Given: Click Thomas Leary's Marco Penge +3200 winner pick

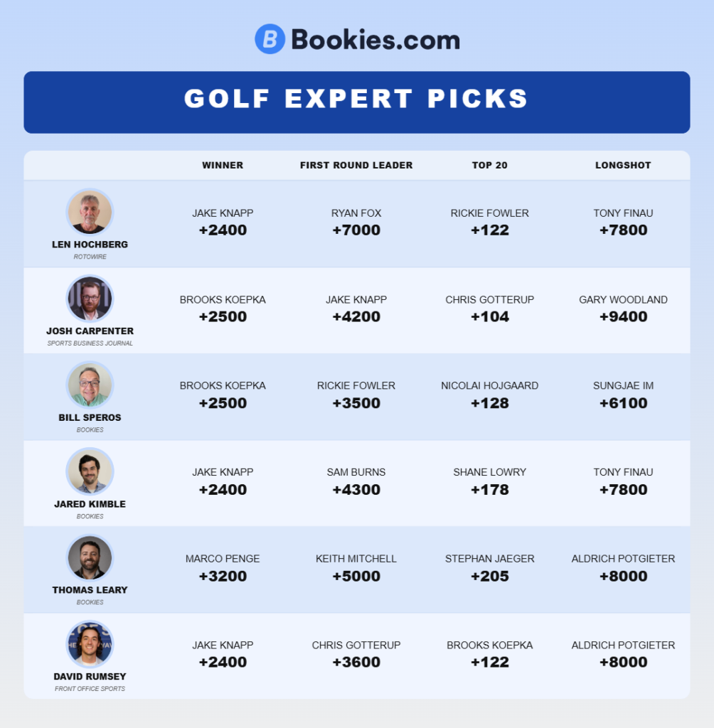Looking at the screenshot, I should pyautogui.click(x=223, y=568).
